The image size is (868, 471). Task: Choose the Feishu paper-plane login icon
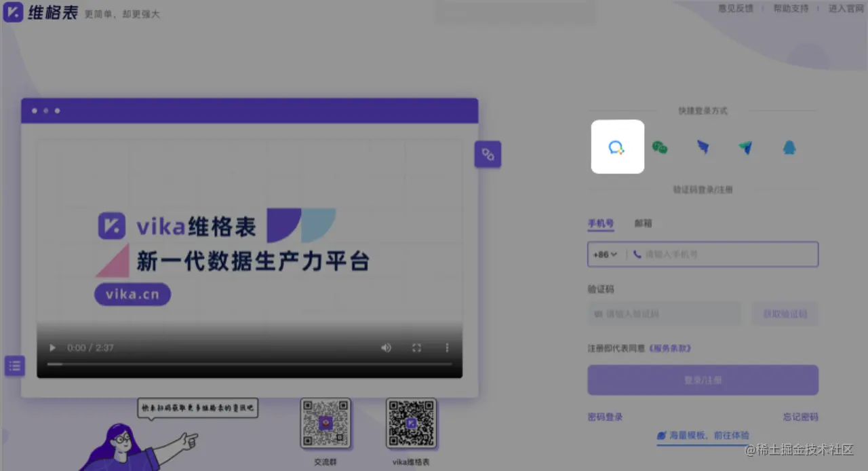(746, 147)
